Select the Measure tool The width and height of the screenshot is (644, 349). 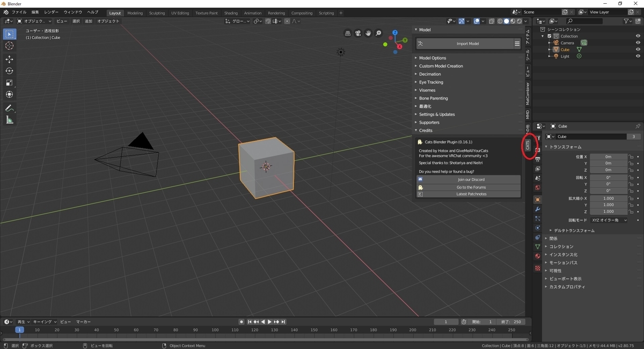click(x=9, y=120)
